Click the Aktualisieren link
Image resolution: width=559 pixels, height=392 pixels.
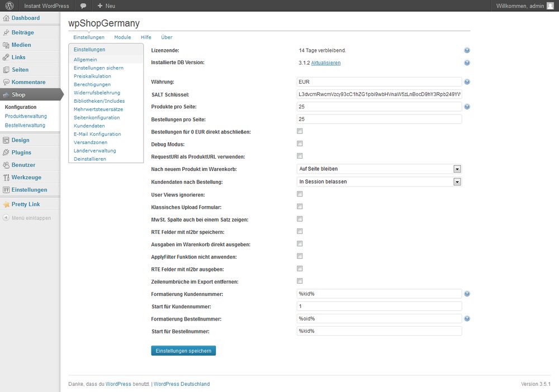point(326,63)
